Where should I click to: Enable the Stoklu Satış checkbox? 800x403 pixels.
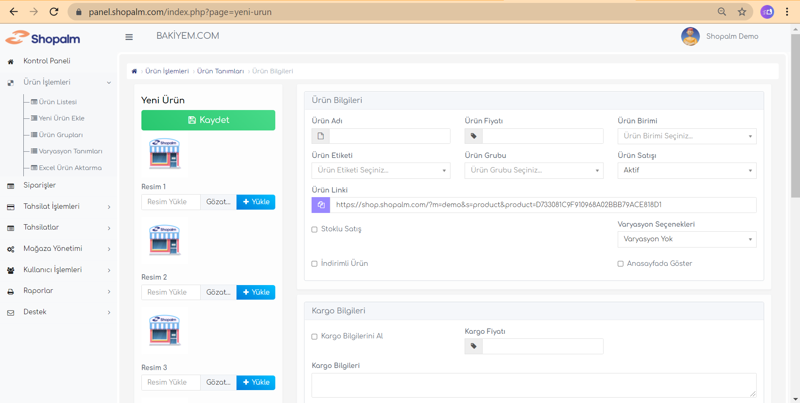315,229
